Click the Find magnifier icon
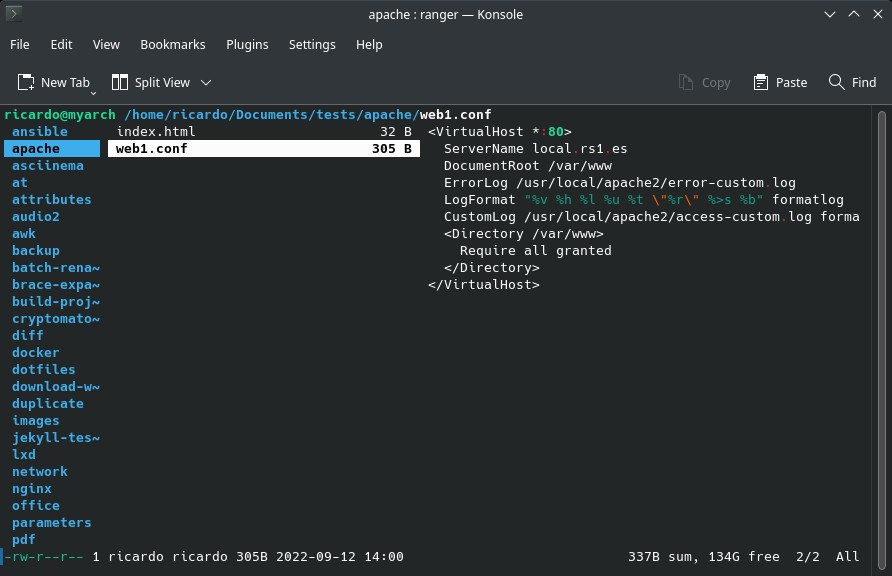The width and height of the screenshot is (892, 576). coord(836,82)
